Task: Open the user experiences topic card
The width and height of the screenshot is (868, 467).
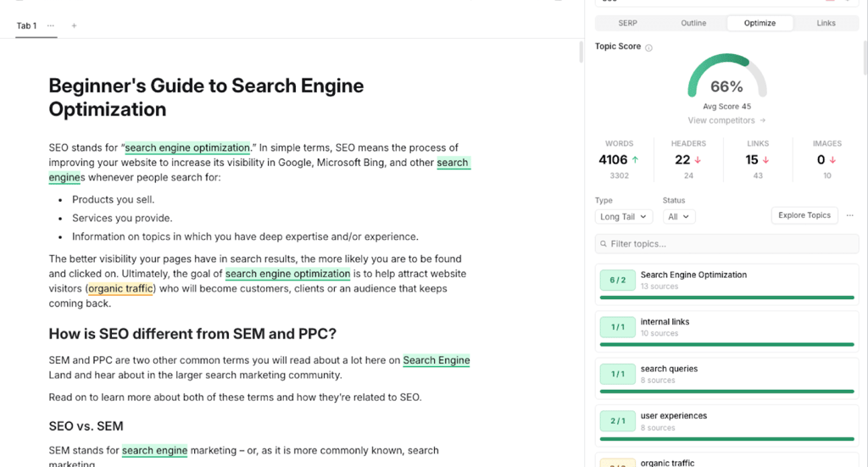Action: tap(726, 425)
